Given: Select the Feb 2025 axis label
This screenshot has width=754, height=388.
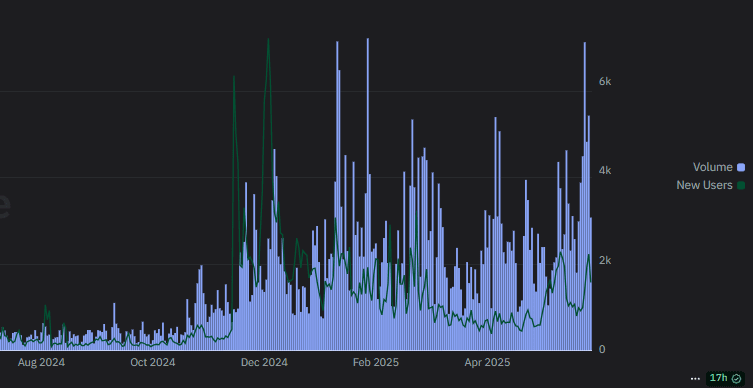Looking at the screenshot, I should pos(376,363).
